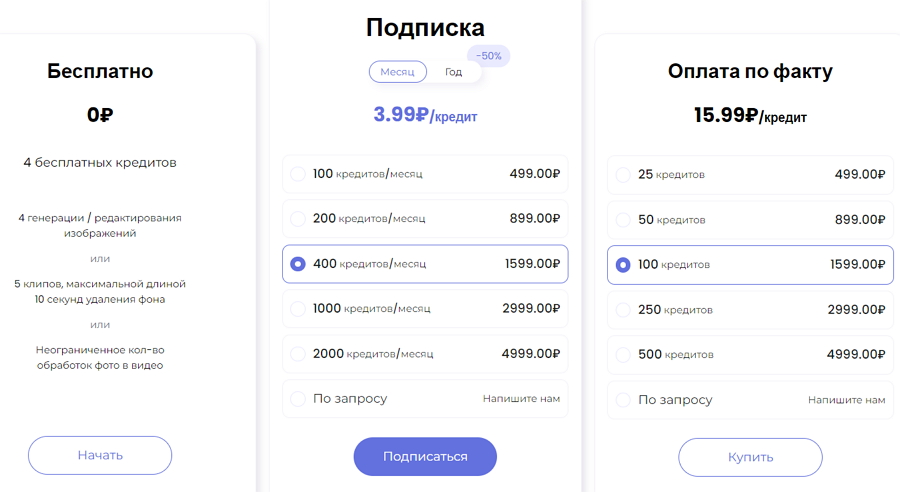Click the Купить button
This screenshot has height=492, width=900.
tap(750, 457)
